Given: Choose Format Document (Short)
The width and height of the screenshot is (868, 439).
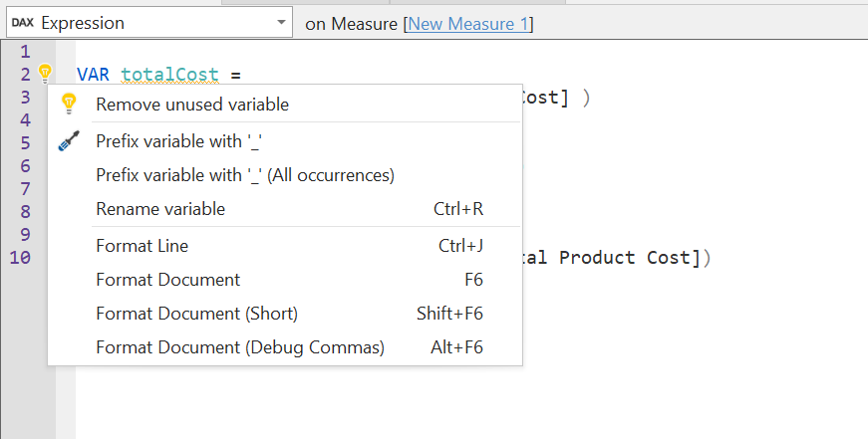Looking at the screenshot, I should point(196,314).
